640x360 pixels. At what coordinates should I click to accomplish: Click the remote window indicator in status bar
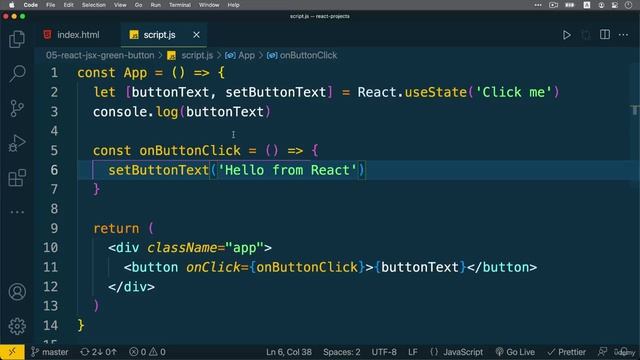click(x=12, y=352)
